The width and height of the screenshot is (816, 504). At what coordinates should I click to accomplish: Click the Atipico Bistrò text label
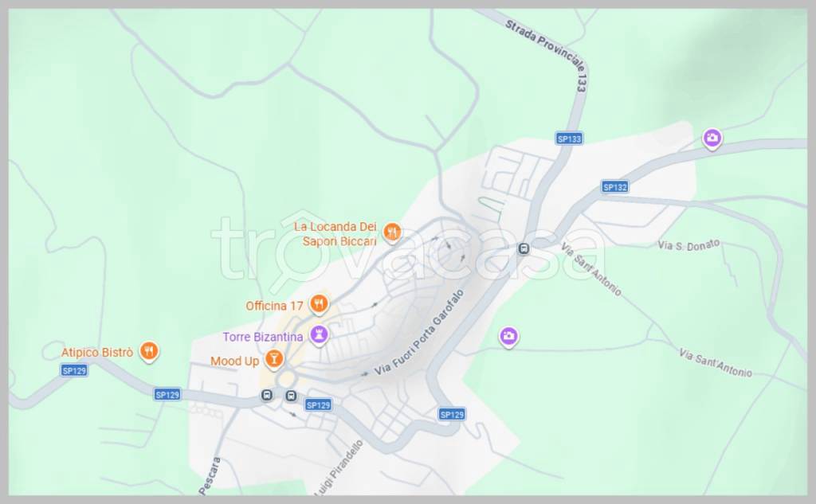pyautogui.click(x=96, y=353)
